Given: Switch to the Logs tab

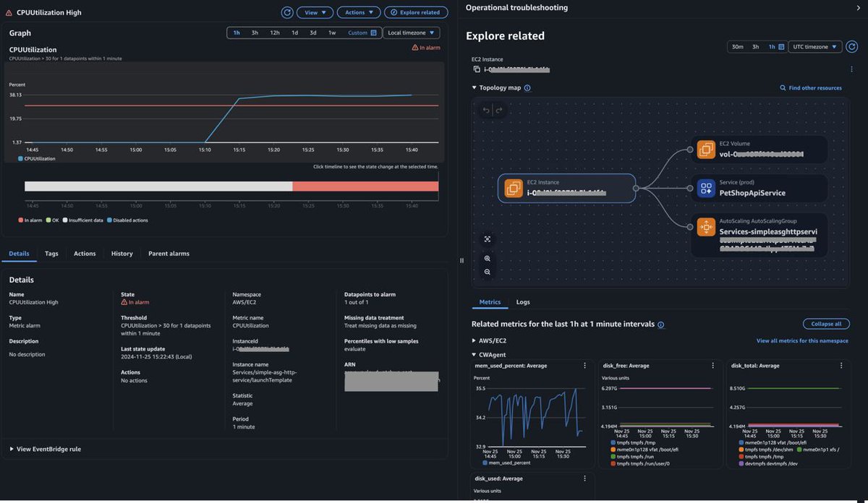Looking at the screenshot, I should 523,302.
